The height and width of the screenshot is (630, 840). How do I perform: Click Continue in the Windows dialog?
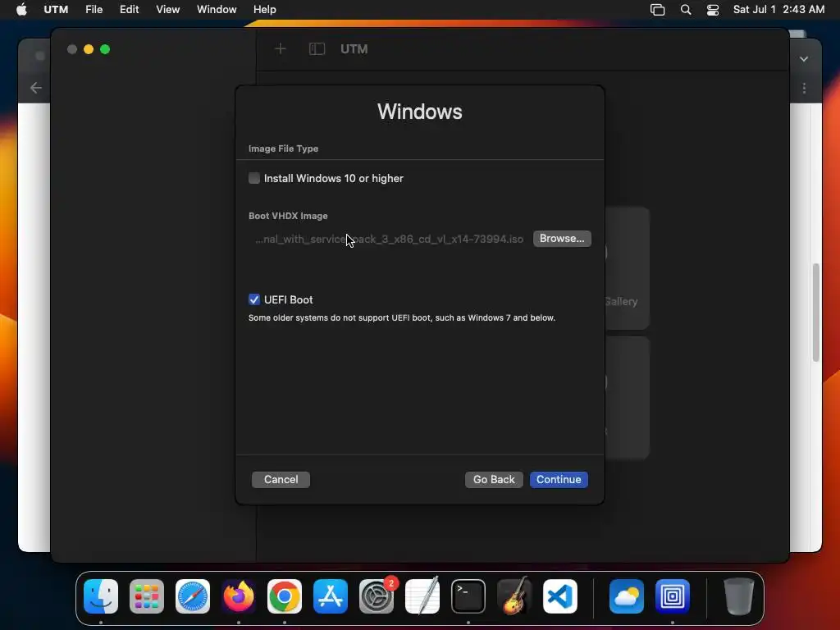click(559, 479)
